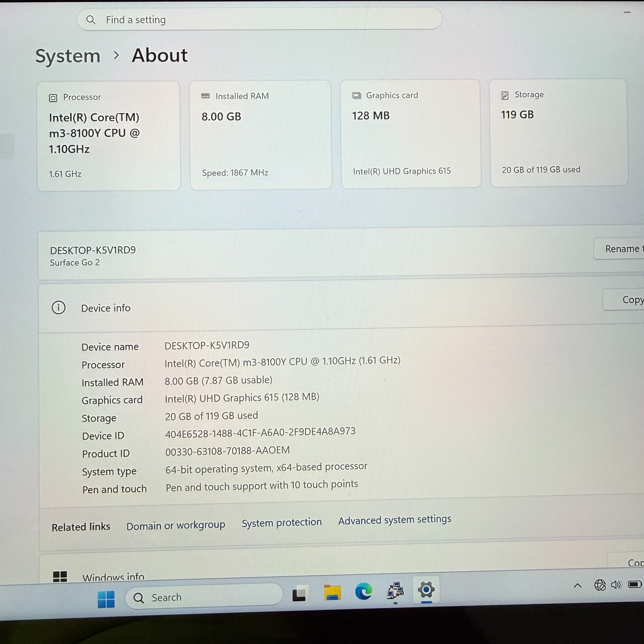Click the 8.00 GB (7.87 GB usable) value
644x644 pixels.
219,380
